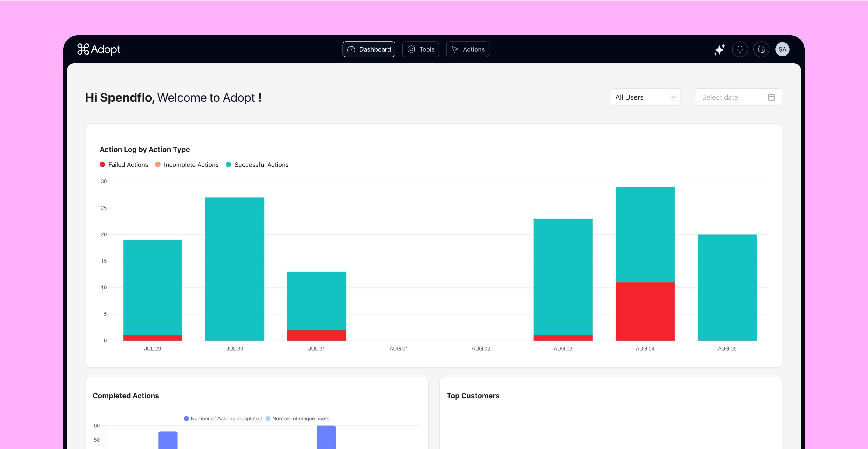The height and width of the screenshot is (449, 868).
Task: Click the JUL 30 teal bar
Action: [235, 269]
